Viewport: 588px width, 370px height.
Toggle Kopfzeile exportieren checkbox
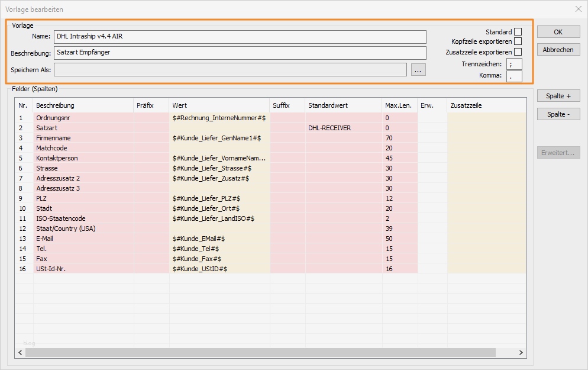[x=518, y=42]
